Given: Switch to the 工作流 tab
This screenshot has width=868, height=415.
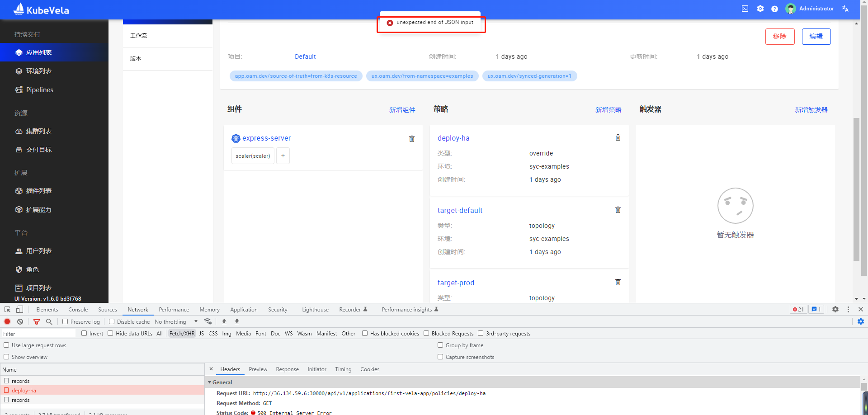Looking at the screenshot, I should click(x=138, y=35).
